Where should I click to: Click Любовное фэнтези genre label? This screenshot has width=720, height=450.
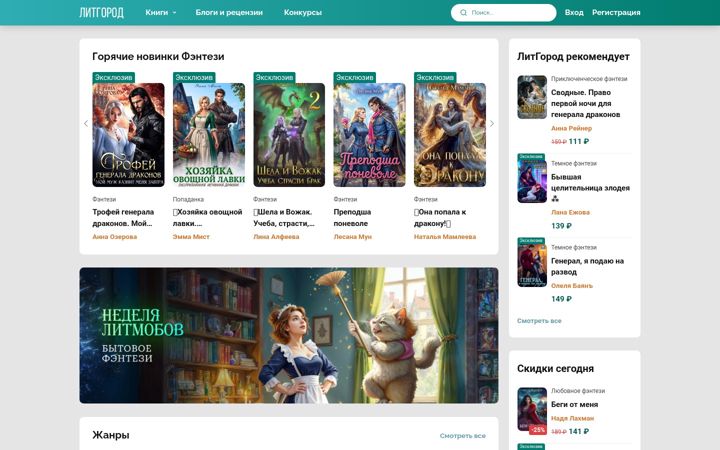578,391
